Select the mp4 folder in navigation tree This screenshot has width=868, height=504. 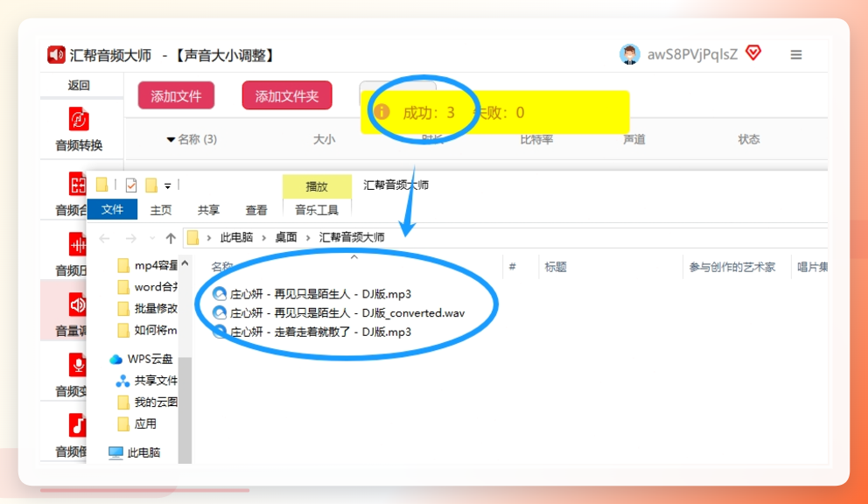(147, 266)
